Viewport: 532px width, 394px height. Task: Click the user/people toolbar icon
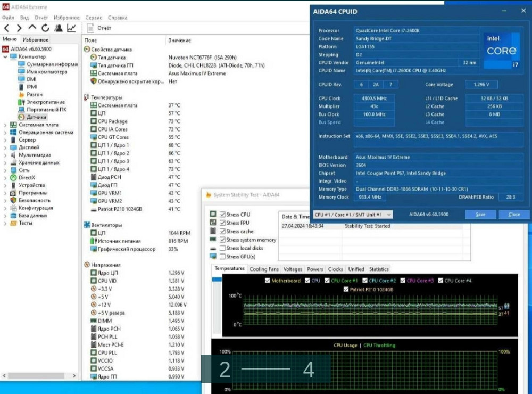[59, 28]
